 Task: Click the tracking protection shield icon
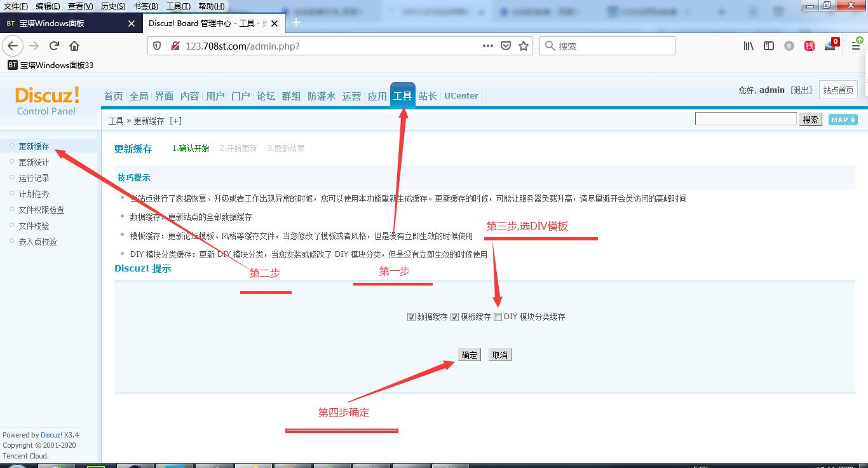pyautogui.click(x=158, y=46)
